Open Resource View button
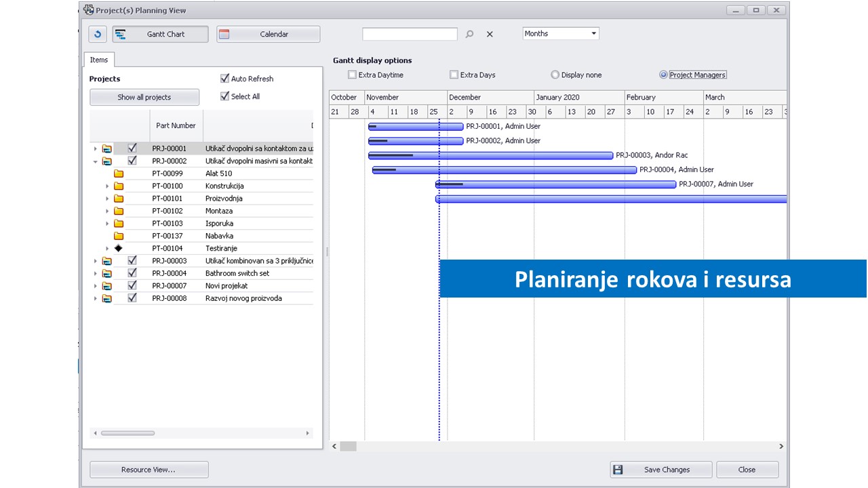 (149, 470)
